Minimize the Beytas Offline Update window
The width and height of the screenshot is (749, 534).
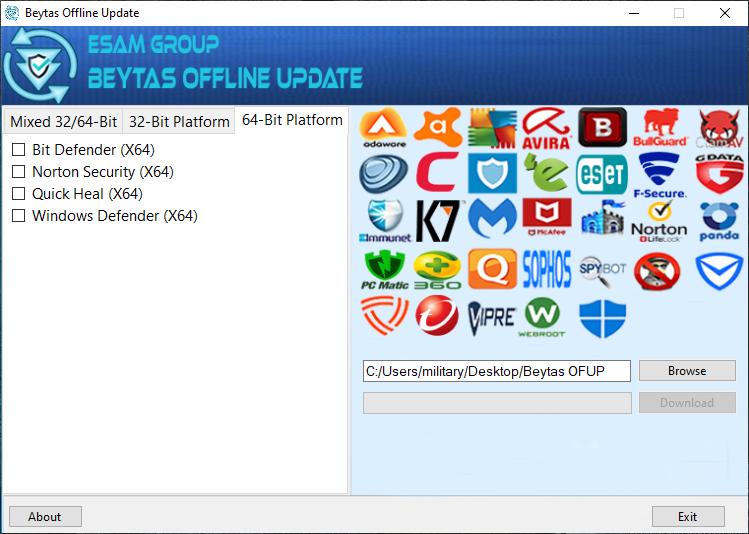pos(634,13)
